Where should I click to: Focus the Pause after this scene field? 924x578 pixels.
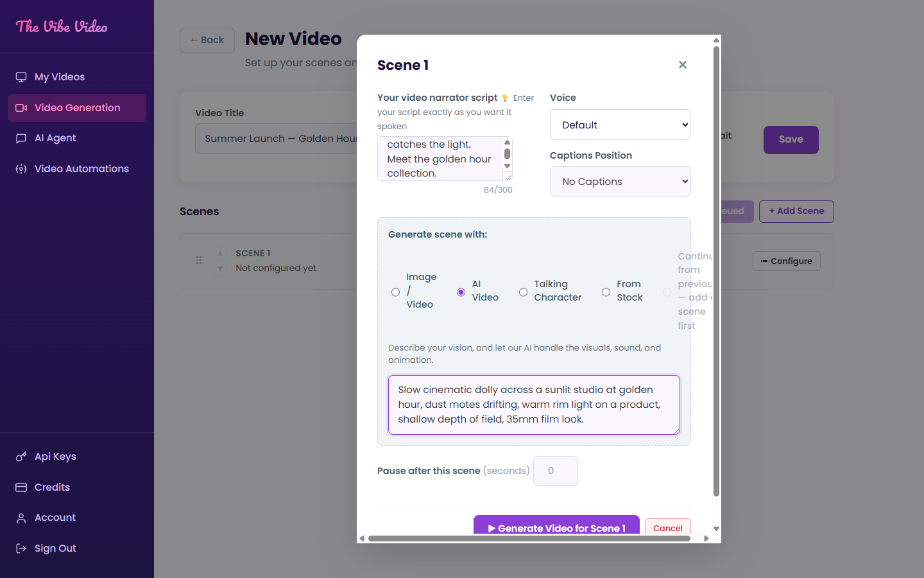(556, 471)
